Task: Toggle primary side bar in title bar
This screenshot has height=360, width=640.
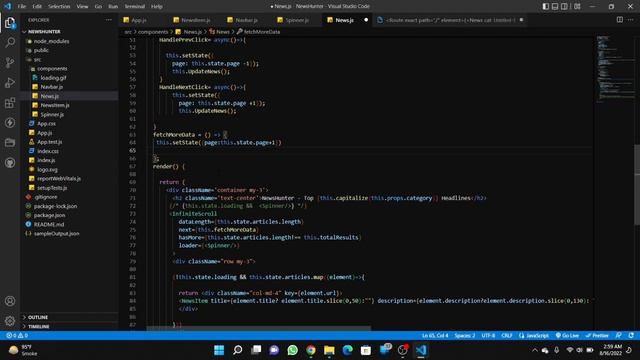Action: tap(546, 6)
